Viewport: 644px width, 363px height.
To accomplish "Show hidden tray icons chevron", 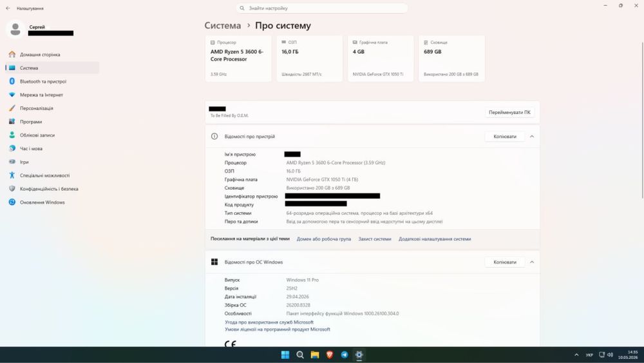I will point(576,355).
